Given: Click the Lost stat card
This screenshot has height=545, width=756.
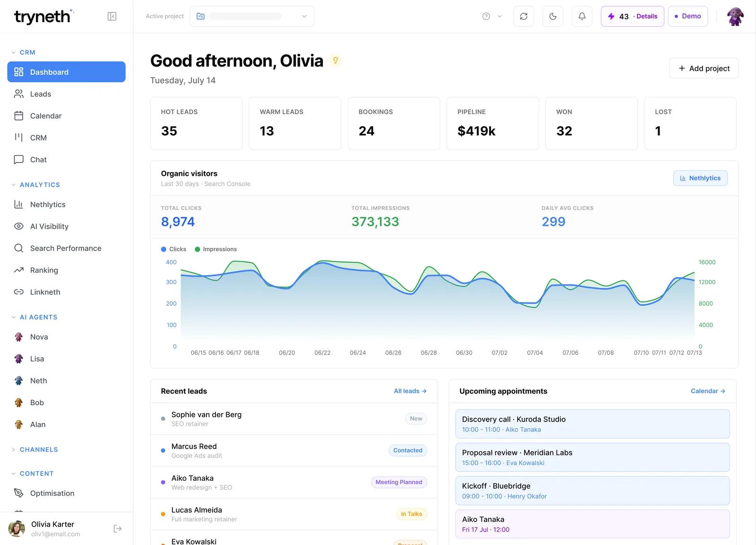Looking at the screenshot, I should coord(690,123).
